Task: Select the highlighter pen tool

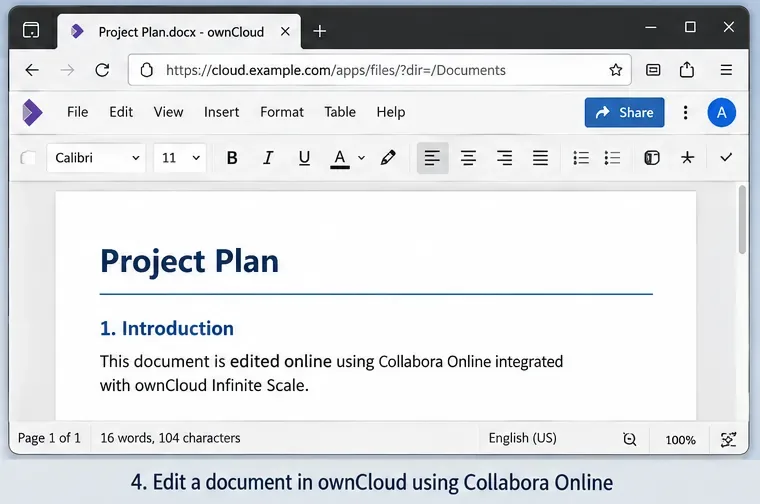Action: tap(388, 158)
